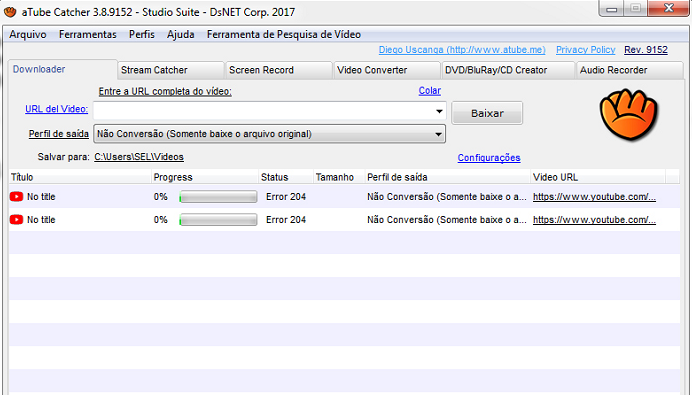Open the Privacy Policy link
Screen dimensions: 692x395
[x=585, y=50]
